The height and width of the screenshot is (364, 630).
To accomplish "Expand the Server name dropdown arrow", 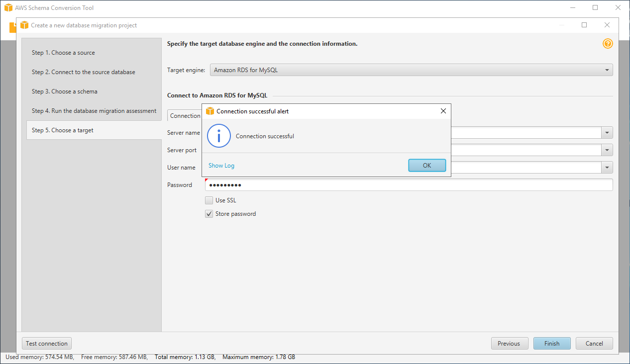I will point(607,133).
